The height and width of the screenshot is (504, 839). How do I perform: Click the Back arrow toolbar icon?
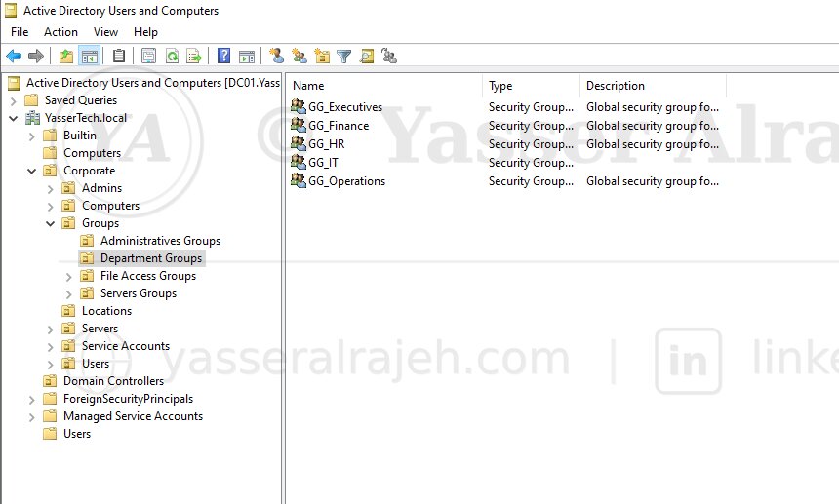pos(14,56)
